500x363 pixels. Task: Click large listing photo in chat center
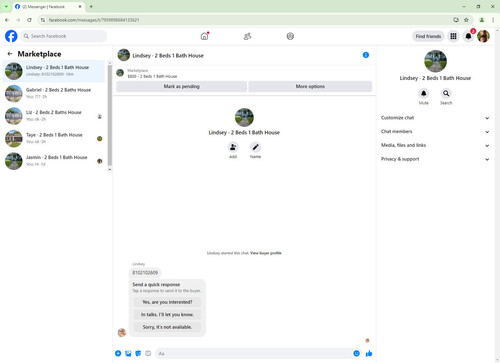coord(244,117)
